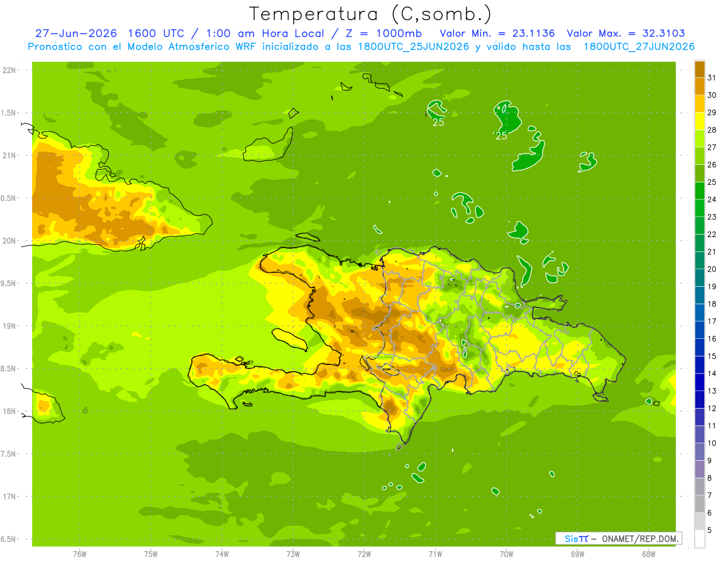728x562 pixels.
Task: Click legend swatch between 30 and 31
Action: click(699, 86)
